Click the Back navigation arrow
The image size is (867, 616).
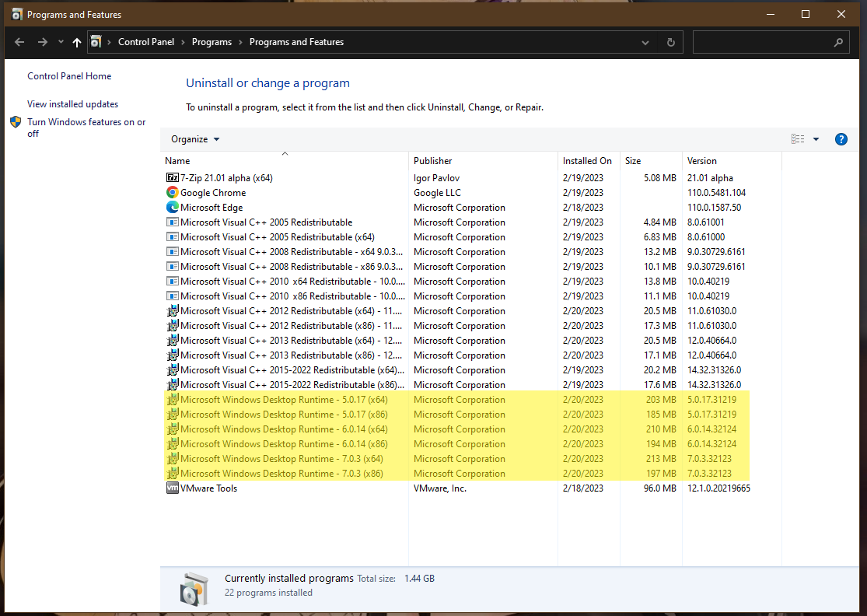point(19,42)
